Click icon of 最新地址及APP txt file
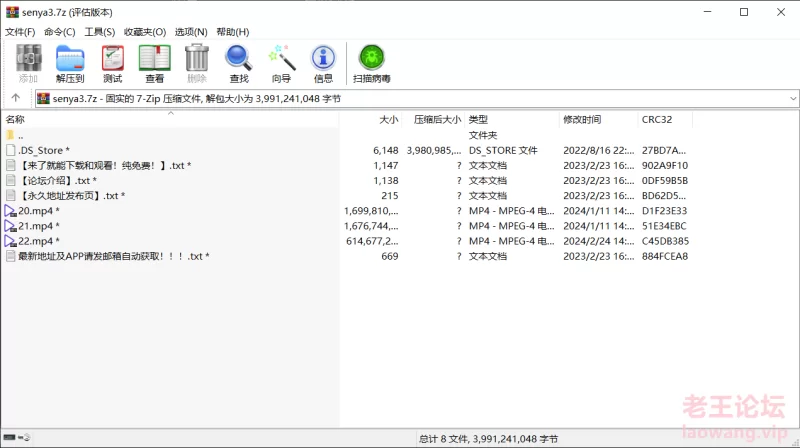The image size is (800, 448). pyautogui.click(x=11, y=256)
